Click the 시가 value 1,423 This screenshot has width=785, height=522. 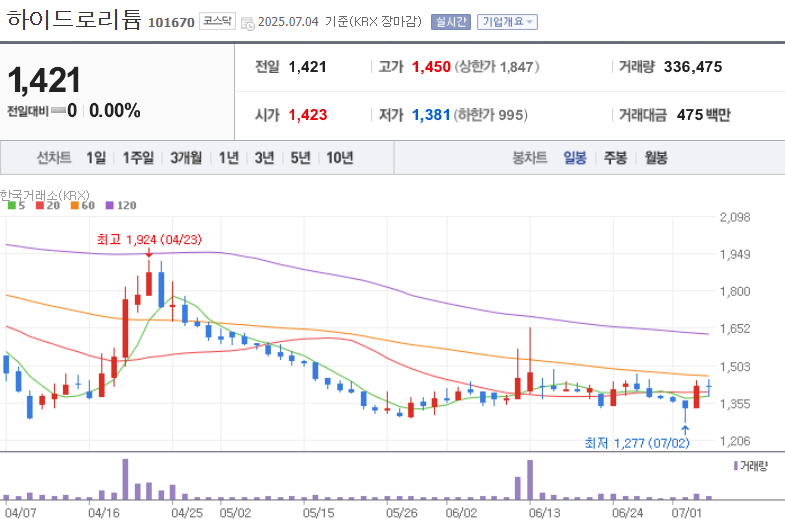(308, 115)
